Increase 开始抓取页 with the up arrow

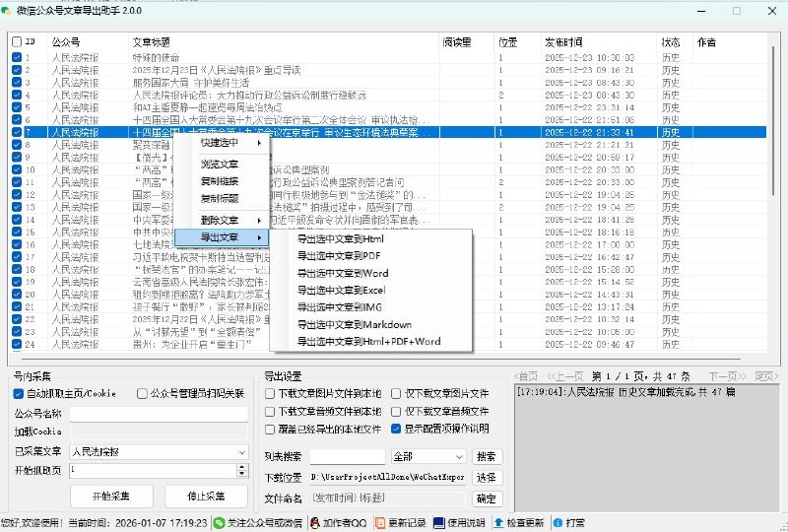[242, 467]
